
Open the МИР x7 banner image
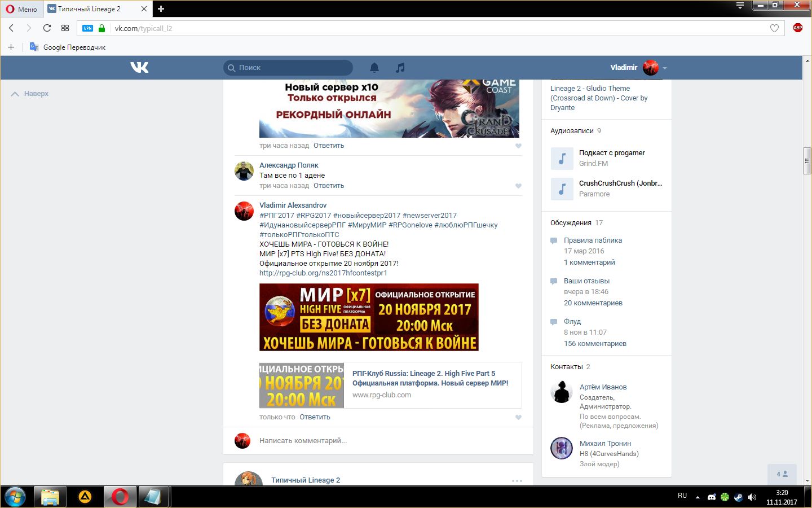coord(369,317)
